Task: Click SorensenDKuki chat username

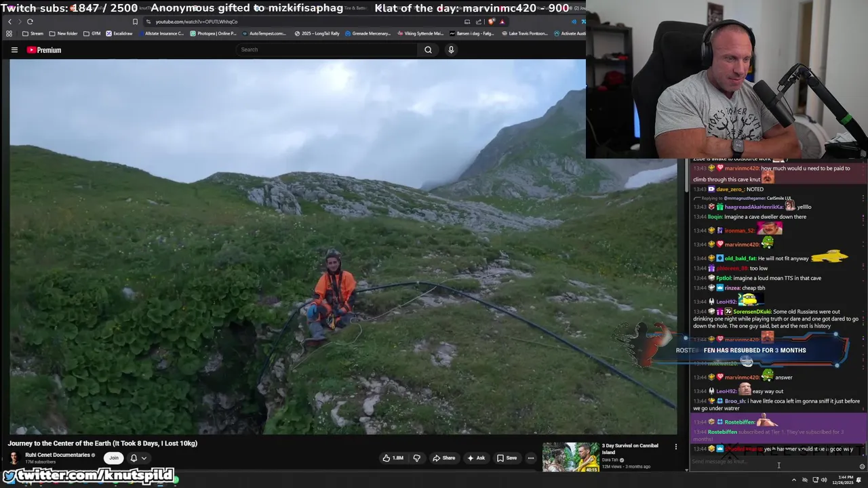Action: tap(751, 312)
